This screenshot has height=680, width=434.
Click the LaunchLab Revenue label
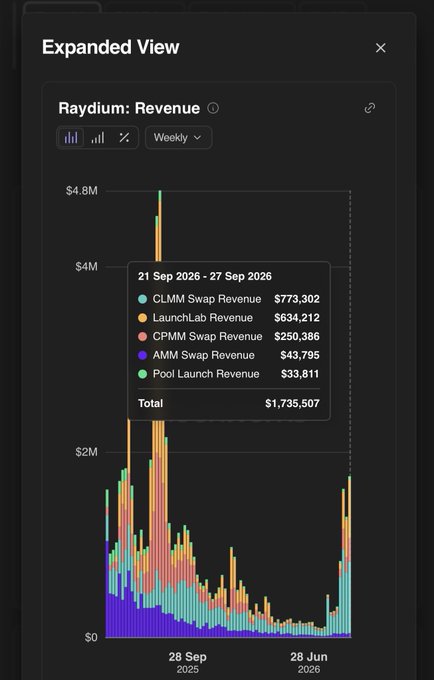pos(202,317)
